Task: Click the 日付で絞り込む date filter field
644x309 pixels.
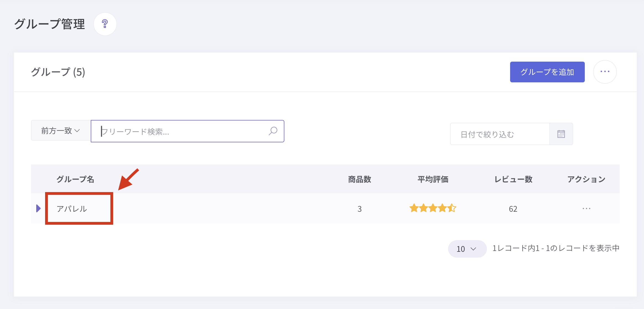Action: (500, 134)
